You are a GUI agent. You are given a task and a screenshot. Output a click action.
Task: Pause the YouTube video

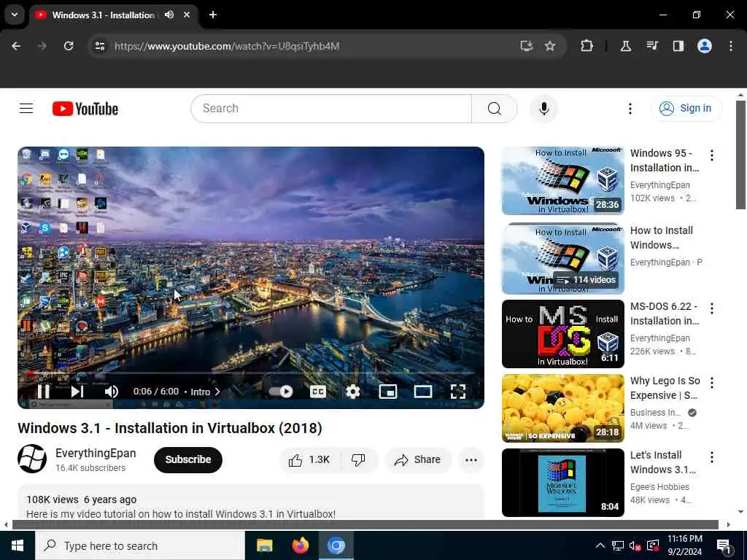tap(43, 392)
